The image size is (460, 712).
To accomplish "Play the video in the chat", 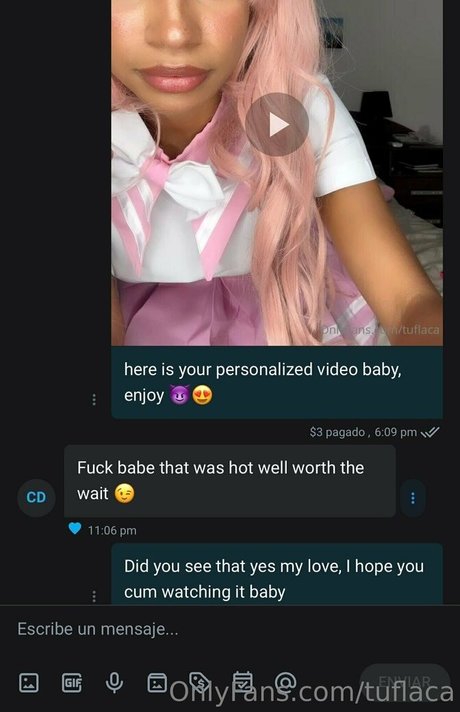I will point(277,124).
